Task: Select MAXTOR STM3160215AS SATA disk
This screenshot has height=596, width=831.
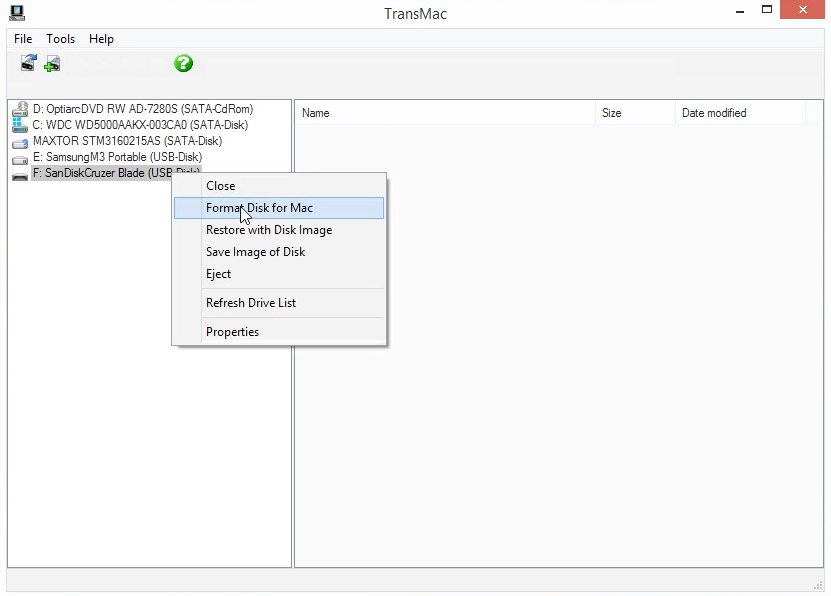Action: [x=127, y=141]
